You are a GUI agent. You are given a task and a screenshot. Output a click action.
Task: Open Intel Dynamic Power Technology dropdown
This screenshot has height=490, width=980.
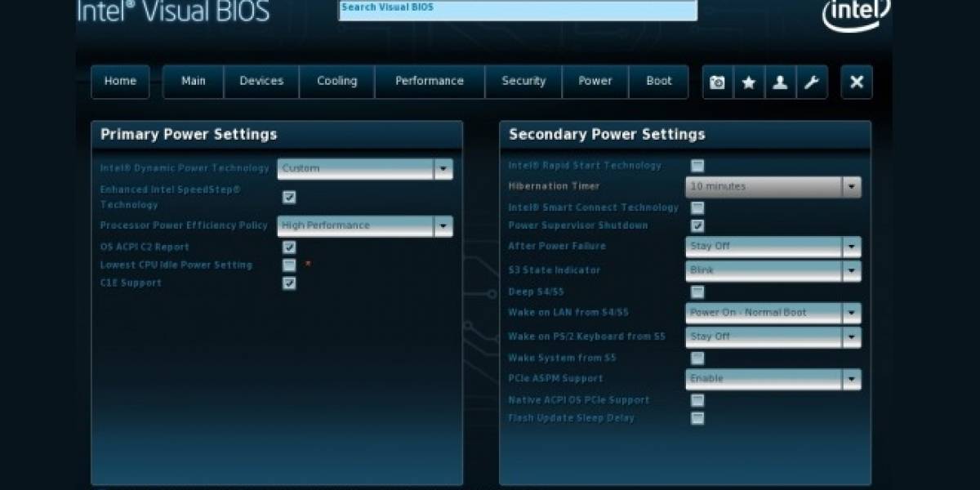click(365, 169)
